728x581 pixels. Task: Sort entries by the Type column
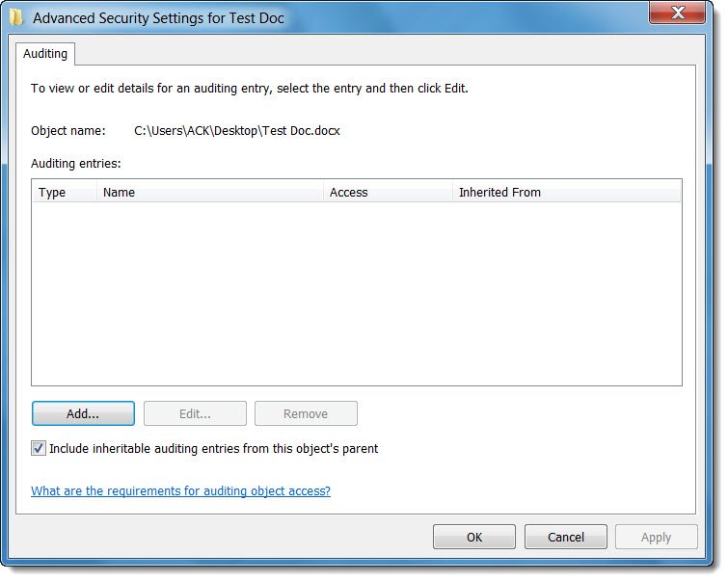click(52, 192)
